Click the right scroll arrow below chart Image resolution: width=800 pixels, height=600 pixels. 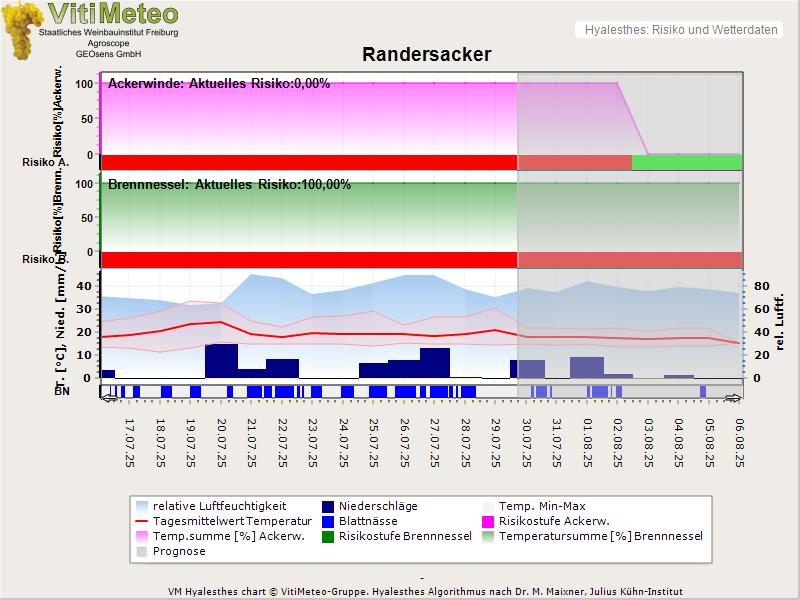(734, 397)
